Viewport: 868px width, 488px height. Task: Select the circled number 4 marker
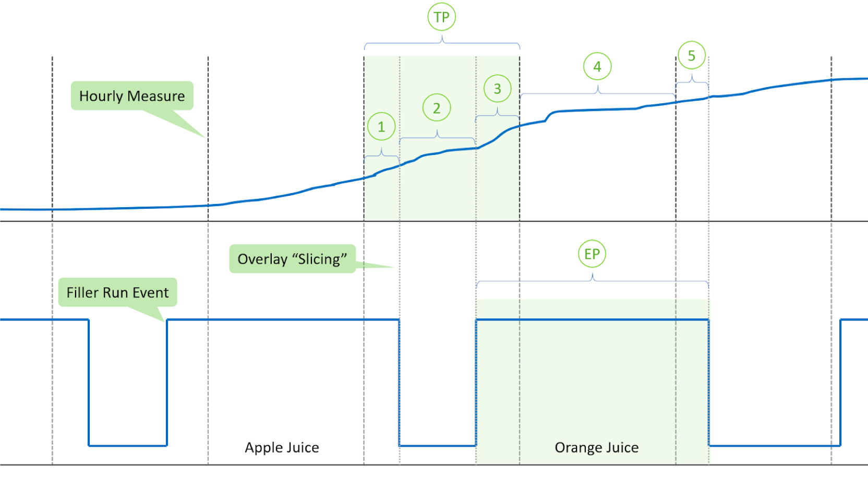pos(597,66)
